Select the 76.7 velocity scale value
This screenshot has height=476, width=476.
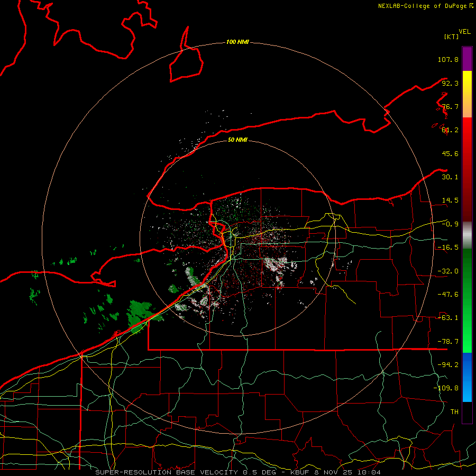450,106
